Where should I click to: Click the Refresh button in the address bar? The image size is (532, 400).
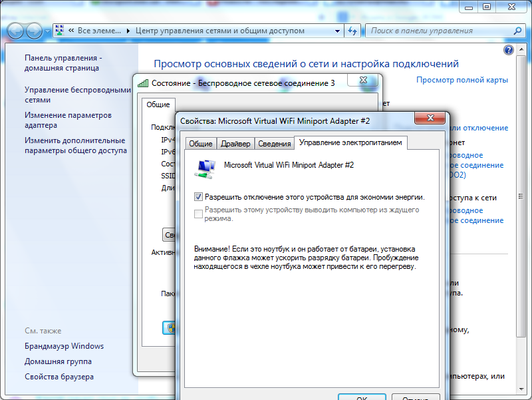[352, 31]
